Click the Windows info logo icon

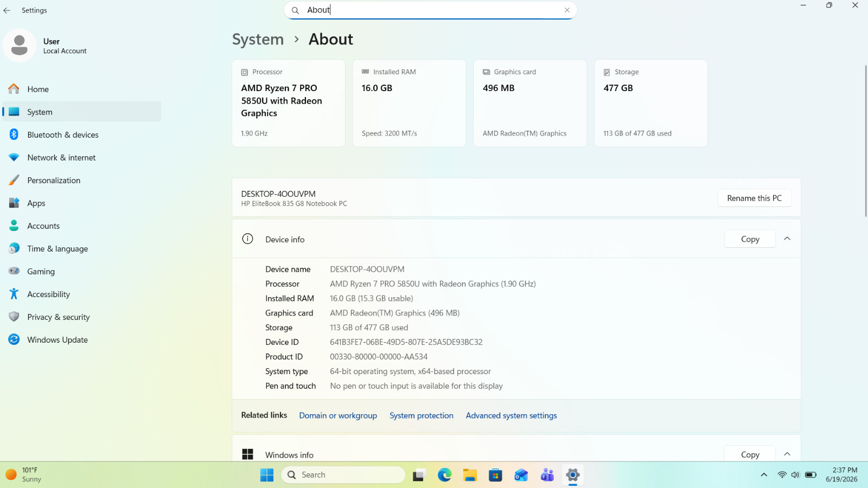[x=247, y=454]
